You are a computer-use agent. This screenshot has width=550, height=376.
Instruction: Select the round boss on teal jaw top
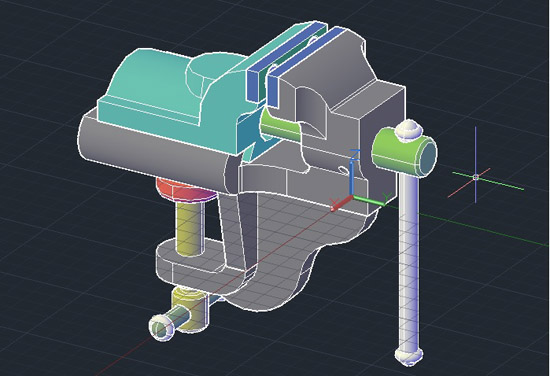click(216, 75)
